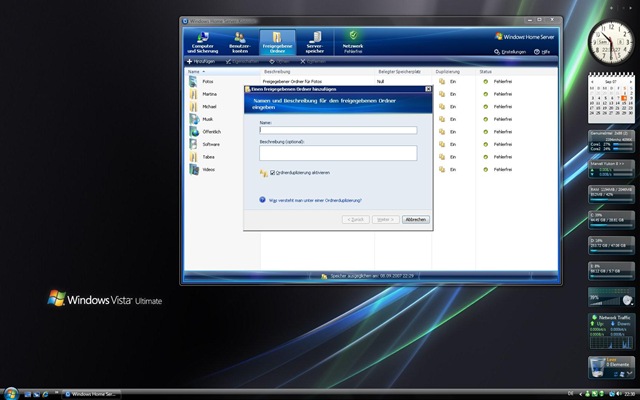Open the Ordnerduplizierung help link
Image resolution: width=640 pixels, height=400 pixels.
click(315, 200)
